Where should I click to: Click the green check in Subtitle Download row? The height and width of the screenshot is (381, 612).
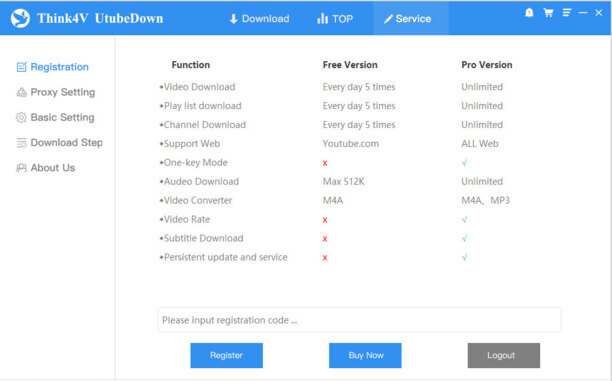pyautogui.click(x=464, y=238)
